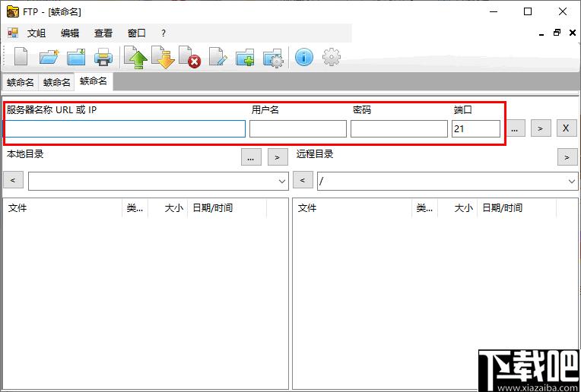Image resolution: width=581 pixels, height=392 pixels.
Task: Minimize the FTP application window
Action: (x=494, y=12)
